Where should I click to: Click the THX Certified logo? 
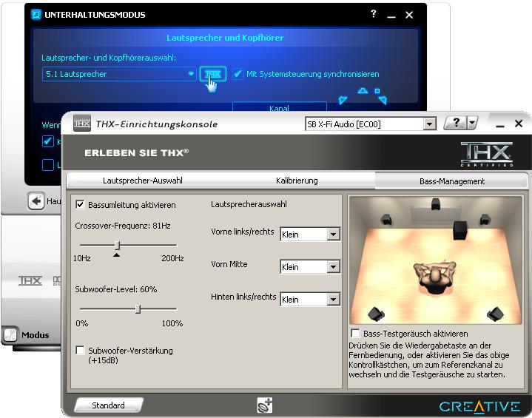[x=487, y=154]
